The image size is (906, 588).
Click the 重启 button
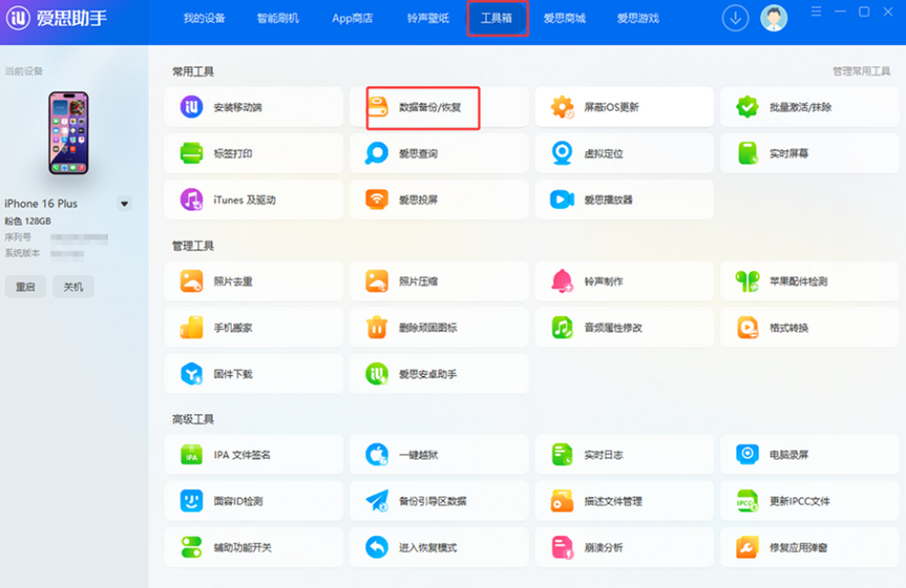pos(26,287)
